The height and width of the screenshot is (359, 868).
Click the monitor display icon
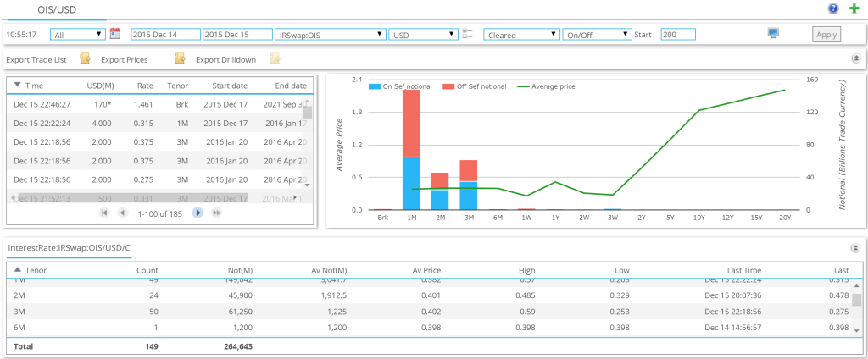tap(773, 33)
